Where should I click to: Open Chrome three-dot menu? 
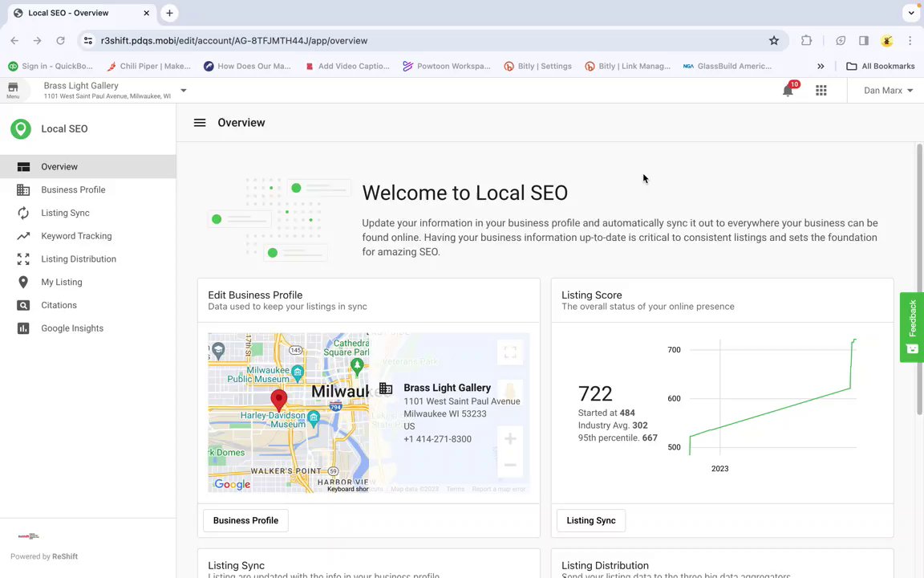pyautogui.click(x=910, y=41)
